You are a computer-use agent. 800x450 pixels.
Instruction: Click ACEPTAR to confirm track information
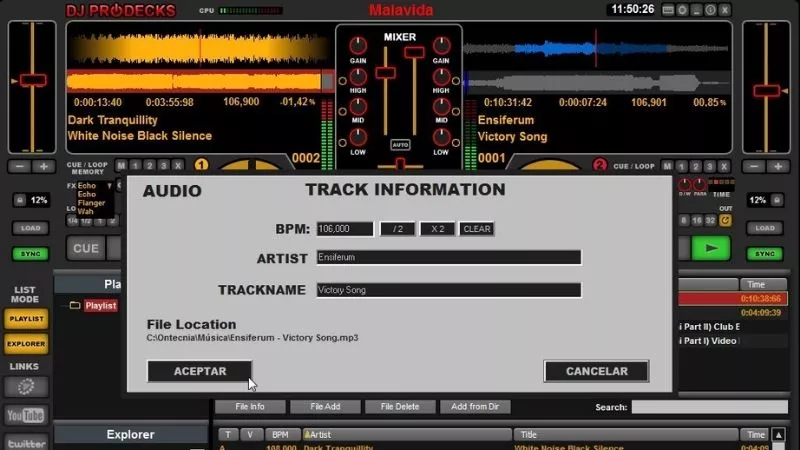click(x=199, y=371)
